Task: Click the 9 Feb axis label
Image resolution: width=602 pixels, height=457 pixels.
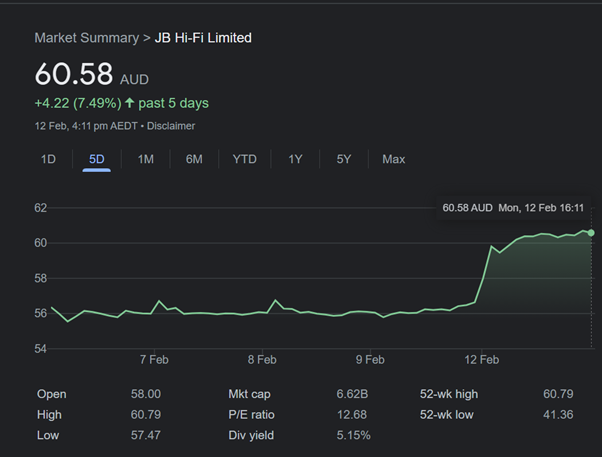Action: click(x=370, y=359)
